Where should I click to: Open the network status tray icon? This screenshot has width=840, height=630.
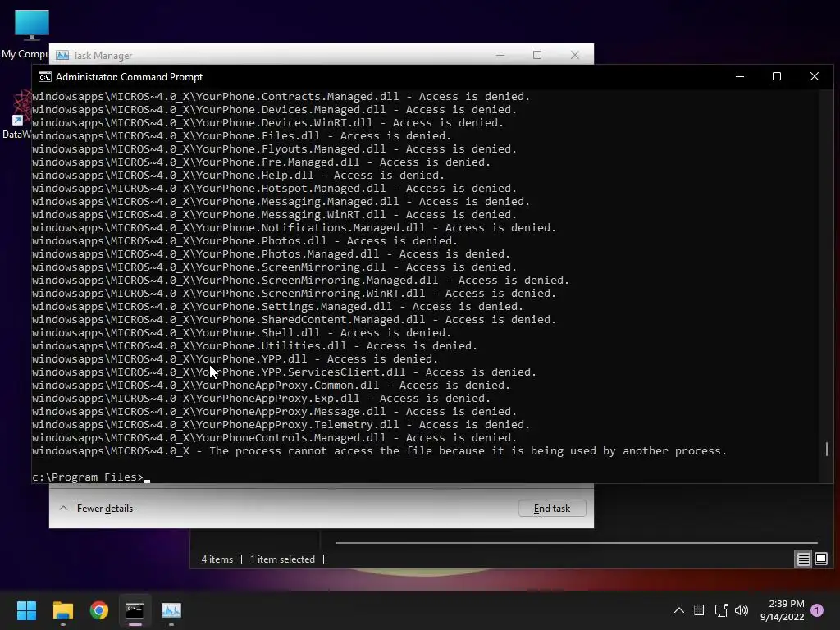pos(721,610)
